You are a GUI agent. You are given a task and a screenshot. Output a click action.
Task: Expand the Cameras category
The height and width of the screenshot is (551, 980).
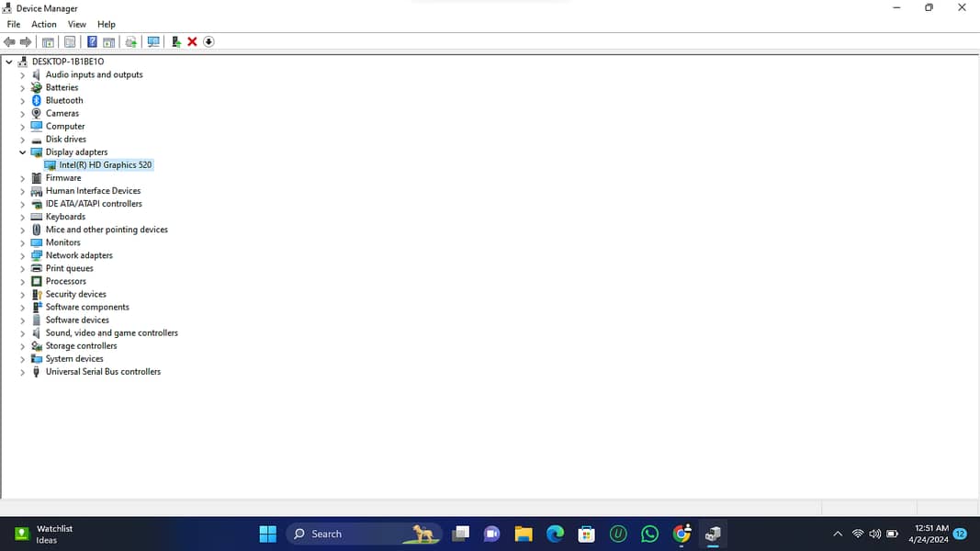click(x=22, y=114)
